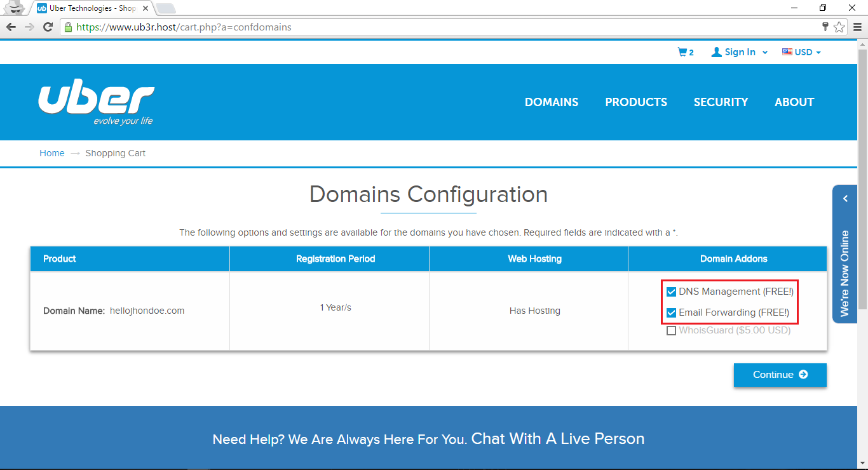This screenshot has height=470, width=868.
Task: Click the 'evolve your life' tagline
Action: pyautogui.click(x=123, y=121)
